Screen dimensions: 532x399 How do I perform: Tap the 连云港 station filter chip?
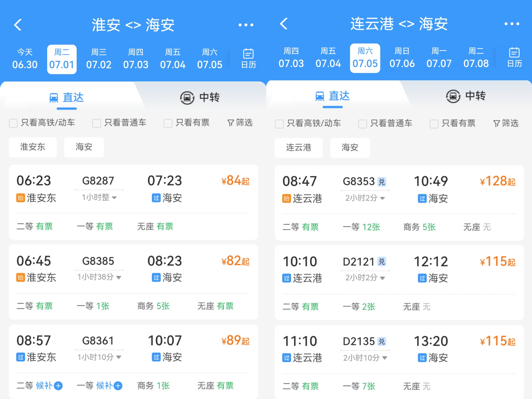(x=298, y=148)
